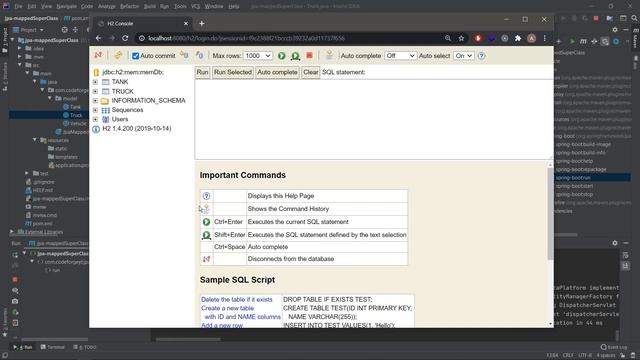The image size is (640, 360).
Task: Open the IntelliJ search everywhere magnifier
Action: [634, 18]
